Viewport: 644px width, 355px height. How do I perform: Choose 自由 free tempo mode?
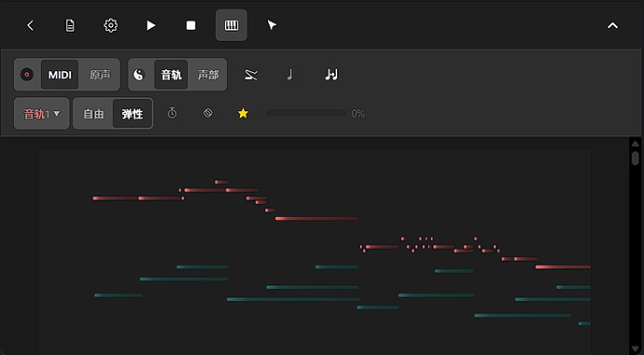coord(93,114)
